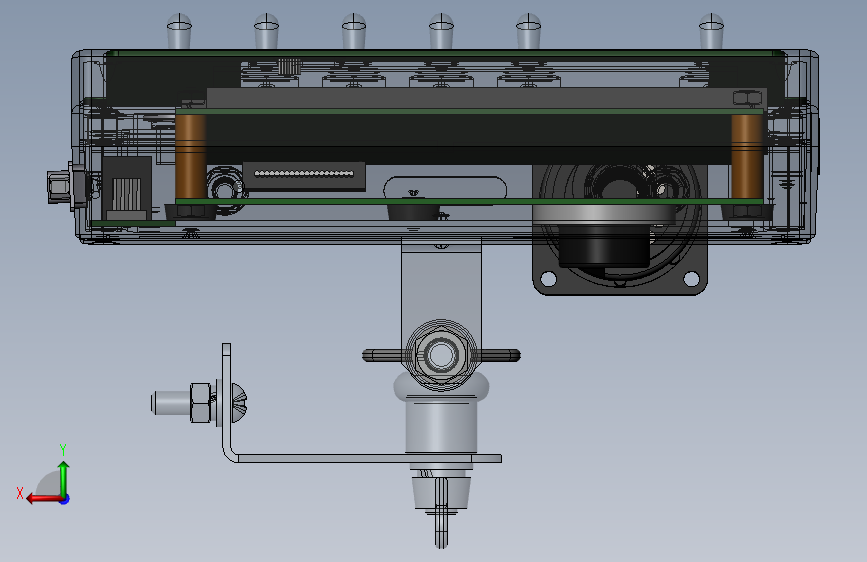Select the hex nut on enclosure's left wall
The width and height of the screenshot is (867, 562).
coord(57,188)
